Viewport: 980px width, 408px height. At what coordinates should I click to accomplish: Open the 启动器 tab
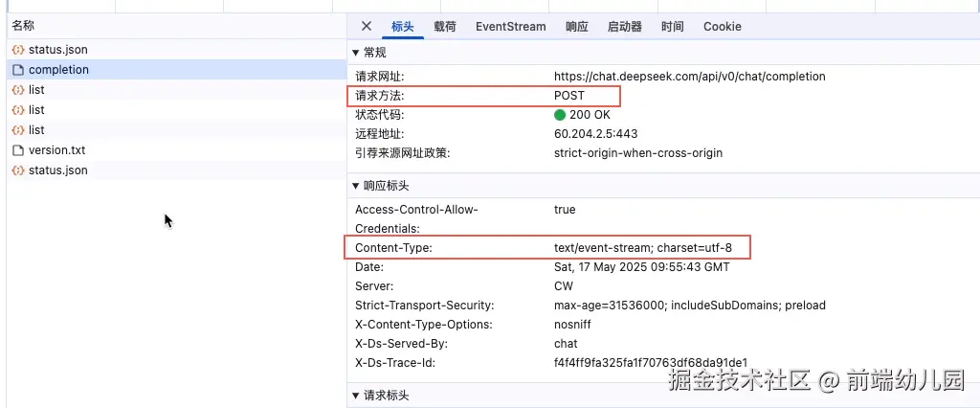click(x=624, y=27)
